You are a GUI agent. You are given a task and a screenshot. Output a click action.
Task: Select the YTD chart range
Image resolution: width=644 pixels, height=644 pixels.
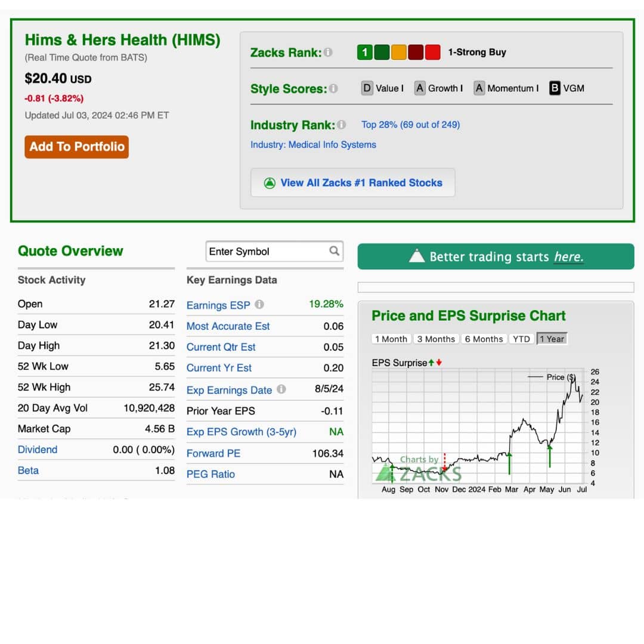(x=521, y=339)
